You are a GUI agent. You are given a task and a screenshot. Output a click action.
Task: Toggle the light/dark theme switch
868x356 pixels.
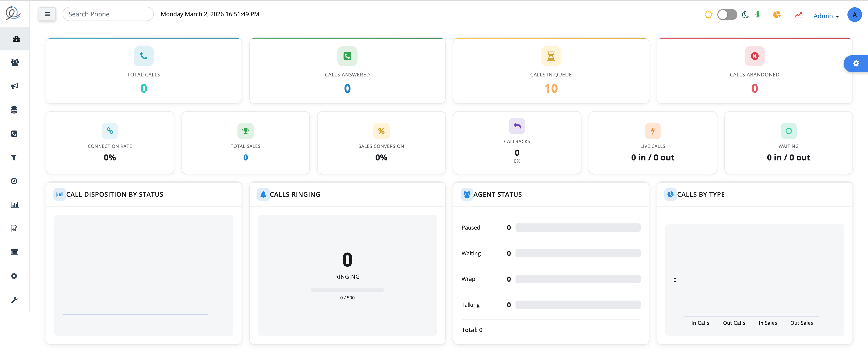point(727,14)
